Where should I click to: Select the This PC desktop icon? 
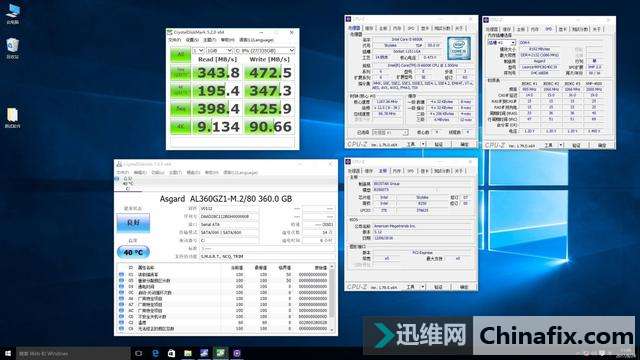tap(13, 14)
